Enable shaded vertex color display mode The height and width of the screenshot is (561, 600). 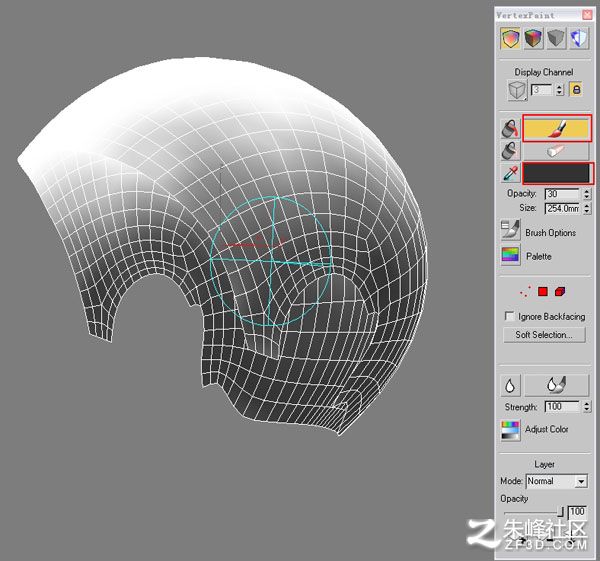533,39
